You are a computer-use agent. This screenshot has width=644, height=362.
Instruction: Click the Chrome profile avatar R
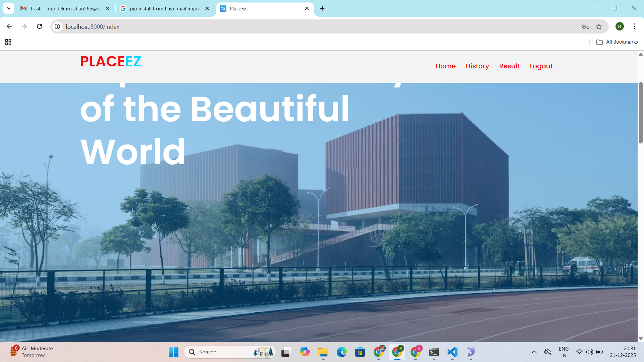(x=620, y=26)
